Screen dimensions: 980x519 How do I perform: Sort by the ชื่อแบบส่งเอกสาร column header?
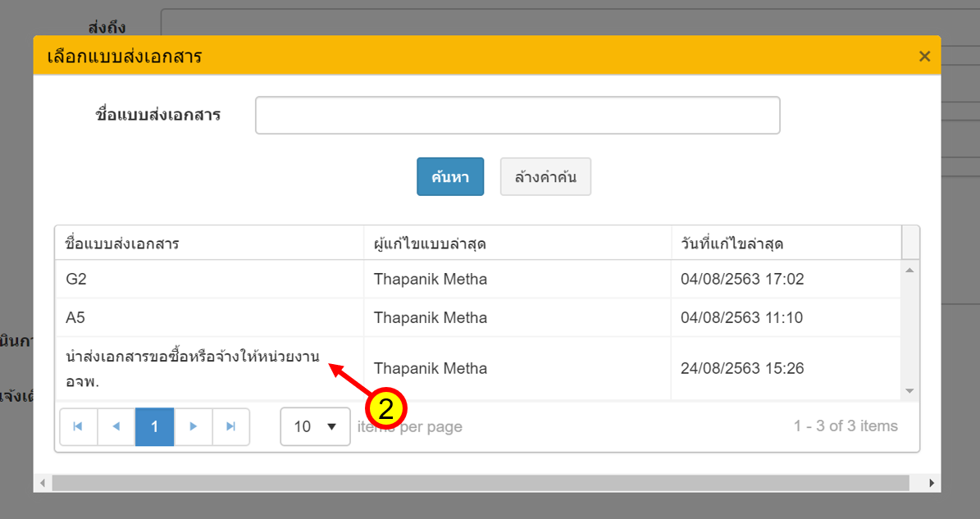tap(123, 244)
